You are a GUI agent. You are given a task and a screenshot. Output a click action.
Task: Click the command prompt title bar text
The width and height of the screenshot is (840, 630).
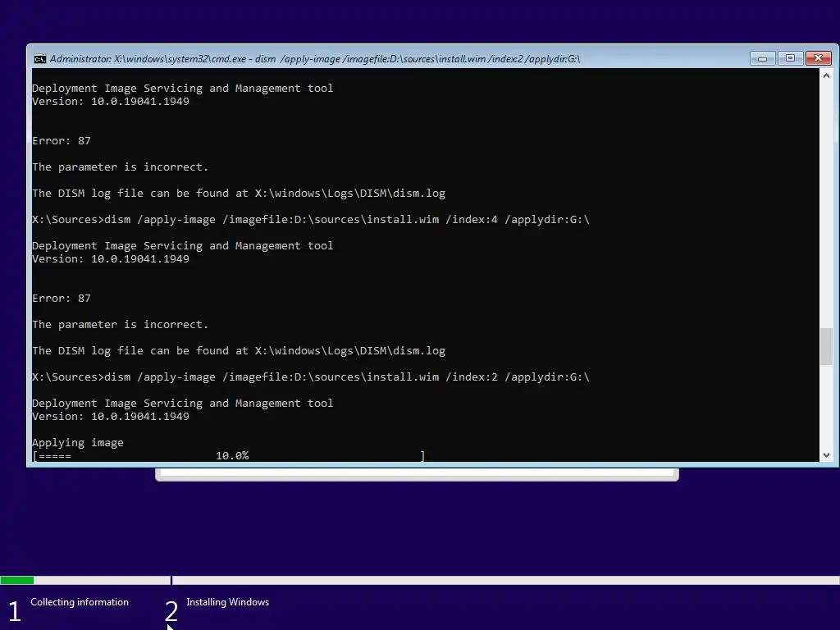315,59
